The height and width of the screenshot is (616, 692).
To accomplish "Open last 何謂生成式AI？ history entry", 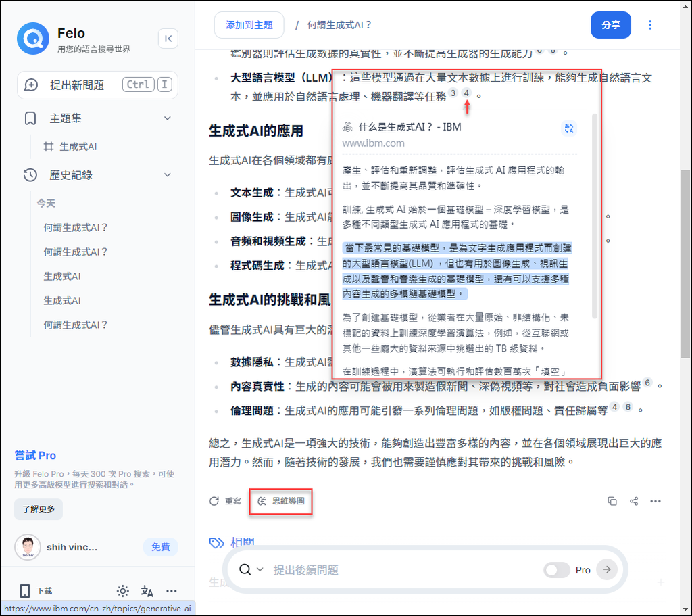I will coord(76,325).
